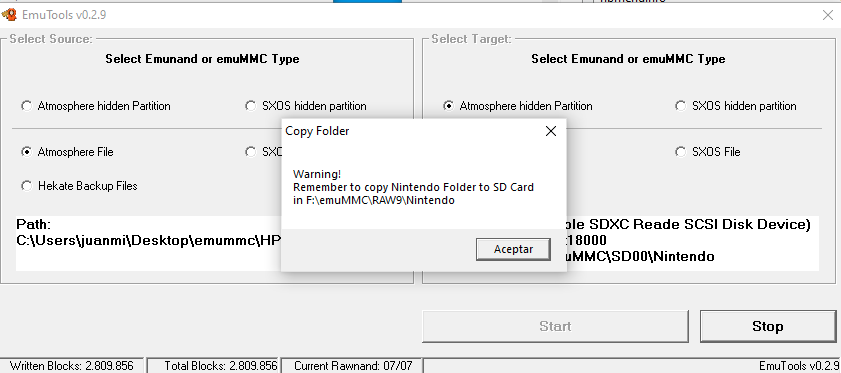Click the target device info field
Viewport: 841px width, 373px height.
coord(692,243)
